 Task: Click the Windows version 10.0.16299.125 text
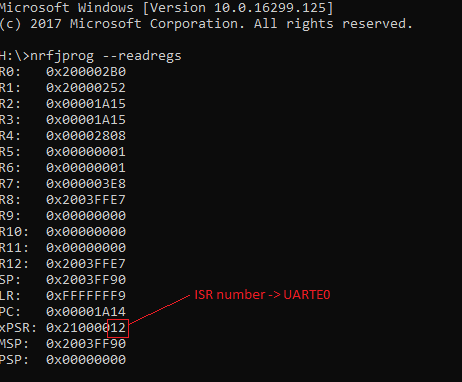[x=270, y=8]
